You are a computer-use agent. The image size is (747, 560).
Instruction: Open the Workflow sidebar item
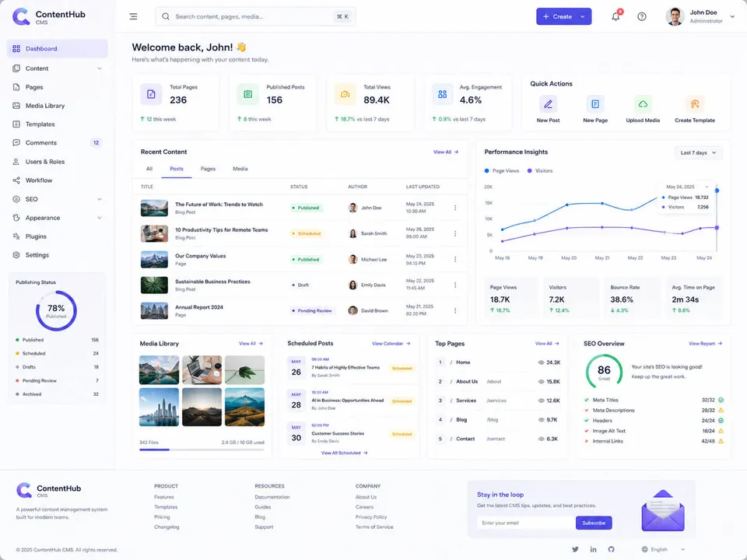tap(57, 180)
